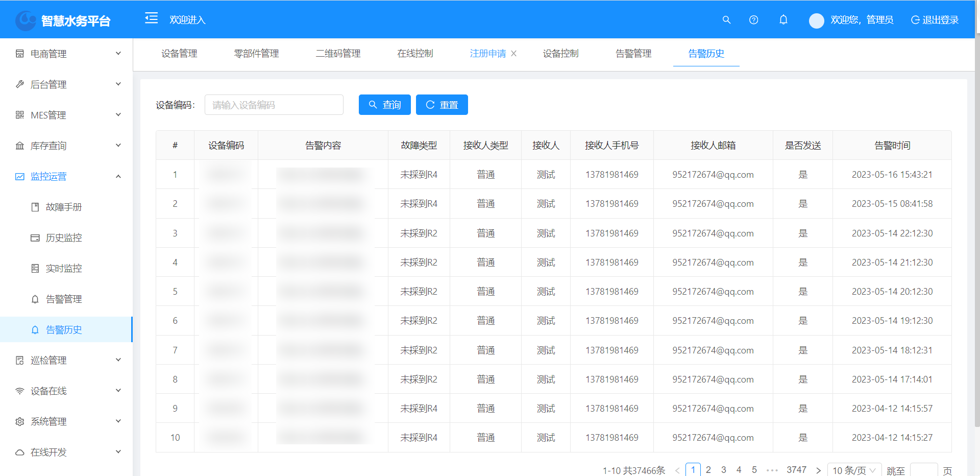This screenshot has width=980, height=476.
Task: Select the 告警历史 tab in tab bar
Action: (x=706, y=54)
